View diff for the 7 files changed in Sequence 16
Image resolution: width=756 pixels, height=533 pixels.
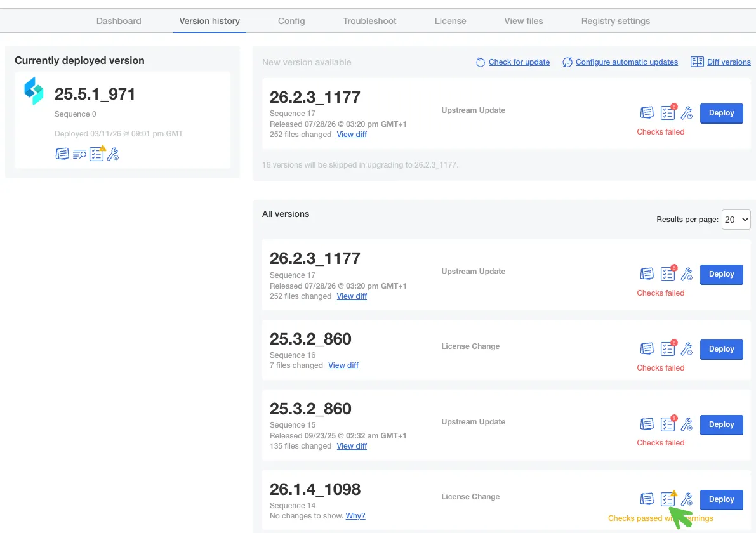coord(343,365)
